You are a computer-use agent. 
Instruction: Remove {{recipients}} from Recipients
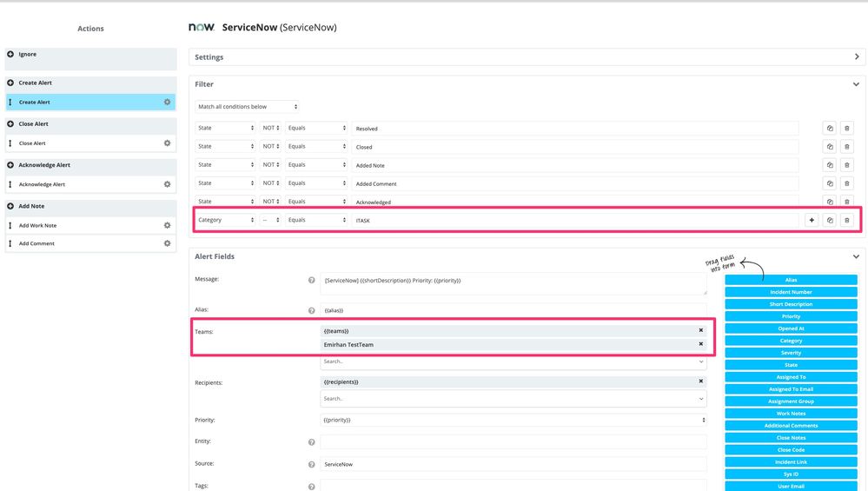coord(701,382)
